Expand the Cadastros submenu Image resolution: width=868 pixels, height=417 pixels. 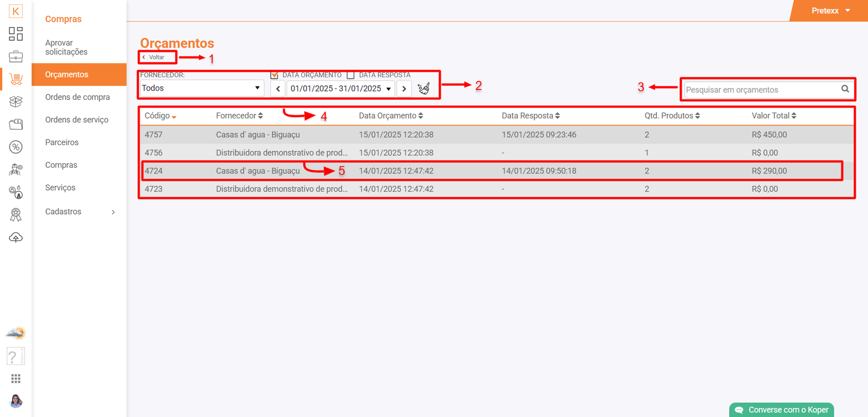(x=80, y=212)
